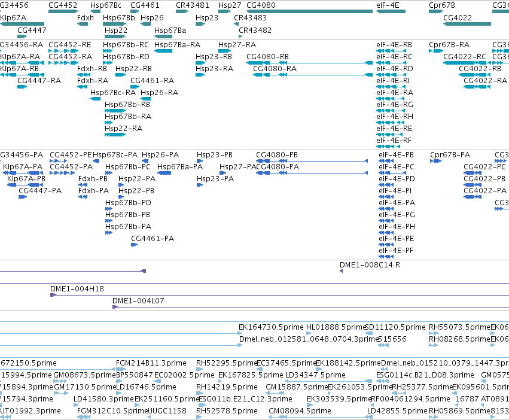Select transcript Hsp27-RA
Image resolution: width=509 pixels, height=420 pixels.
point(237,45)
